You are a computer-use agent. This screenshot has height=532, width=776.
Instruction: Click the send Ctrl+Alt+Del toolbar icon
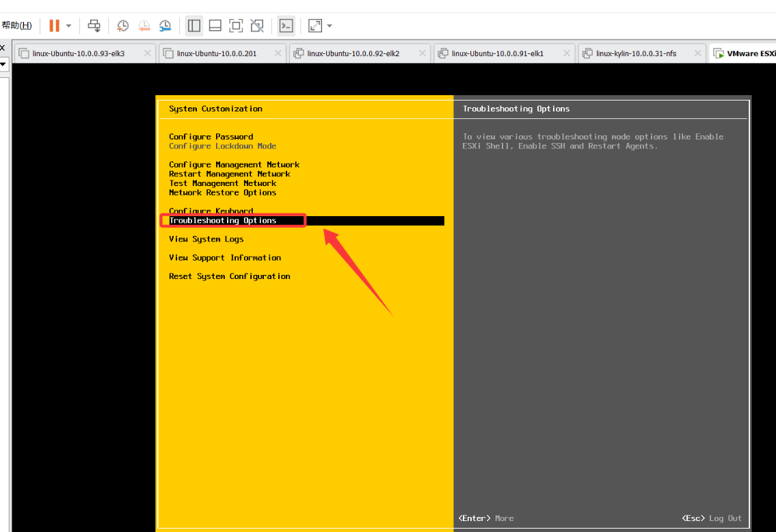pyautogui.click(x=94, y=26)
